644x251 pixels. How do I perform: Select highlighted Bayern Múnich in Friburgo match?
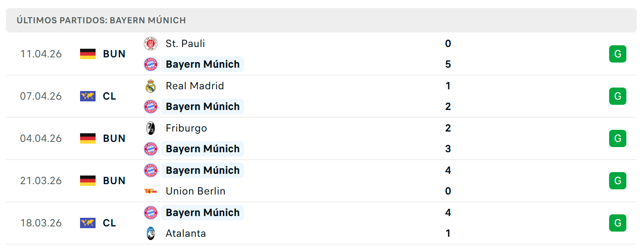pyautogui.click(x=202, y=149)
